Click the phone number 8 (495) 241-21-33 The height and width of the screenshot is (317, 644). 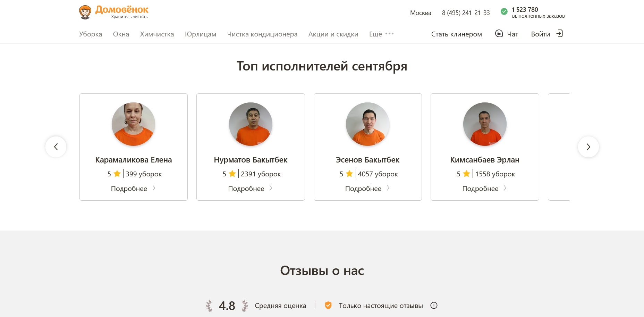[466, 12]
